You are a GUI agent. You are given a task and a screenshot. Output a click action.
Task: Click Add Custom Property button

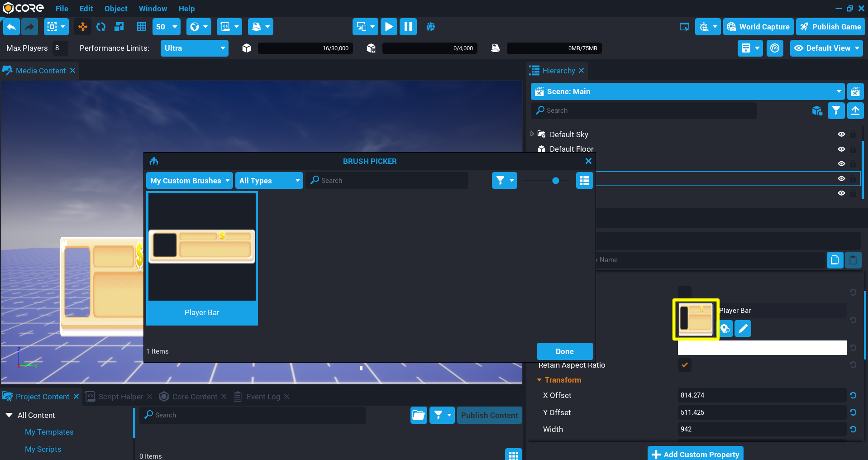pyautogui.click(x=695, y=454)
